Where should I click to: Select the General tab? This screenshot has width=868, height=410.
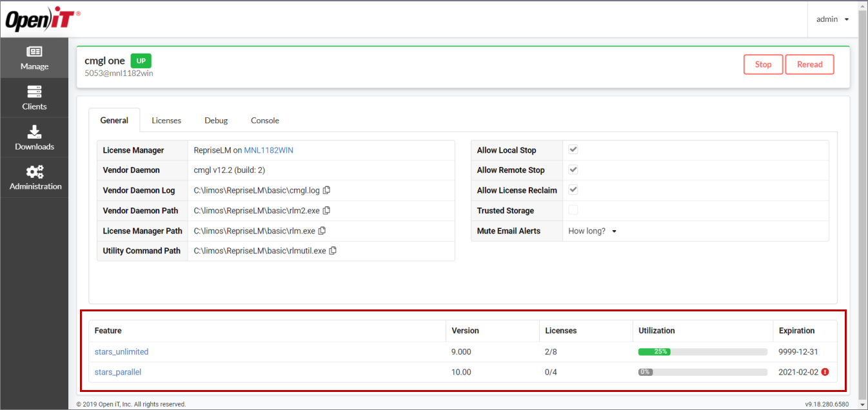click(x=114, y=121)
